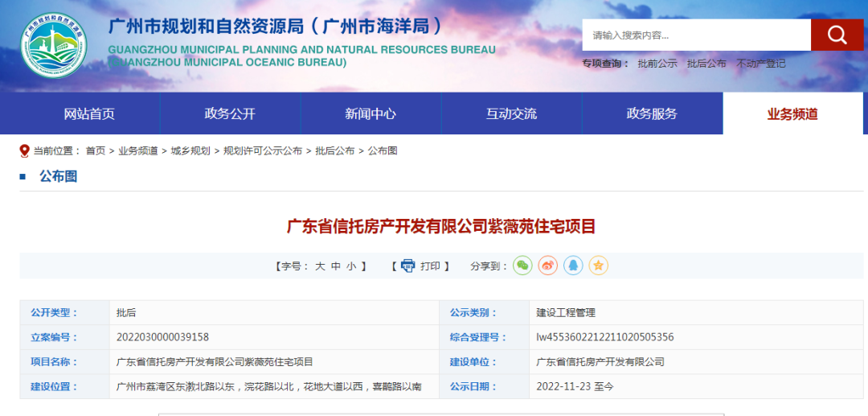
Task: Click 项目名称 value cell text
Action: pyautogui.click(x=215, y=362)
